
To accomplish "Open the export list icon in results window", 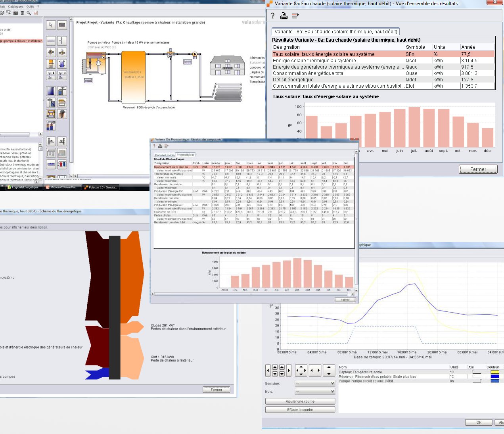I will [x=295, y=16].
